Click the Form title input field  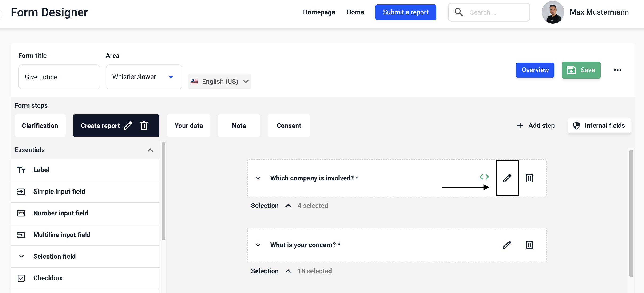[x=59, y=77]
